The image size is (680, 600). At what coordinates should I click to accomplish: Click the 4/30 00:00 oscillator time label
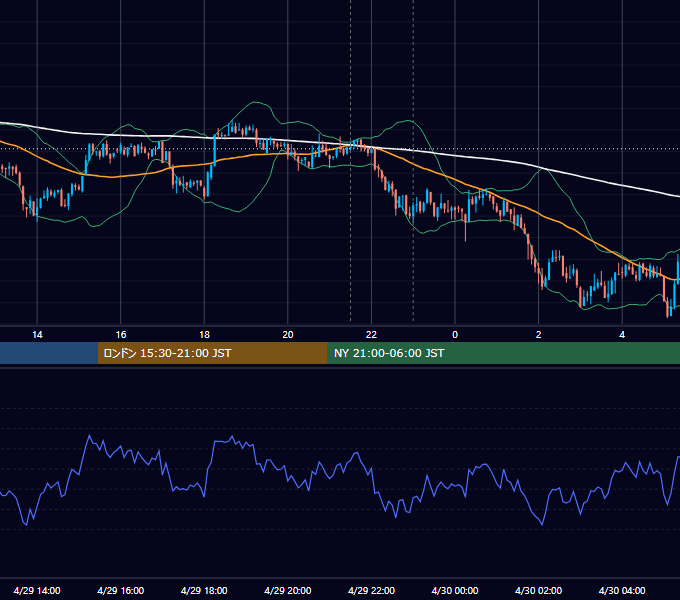455,590
